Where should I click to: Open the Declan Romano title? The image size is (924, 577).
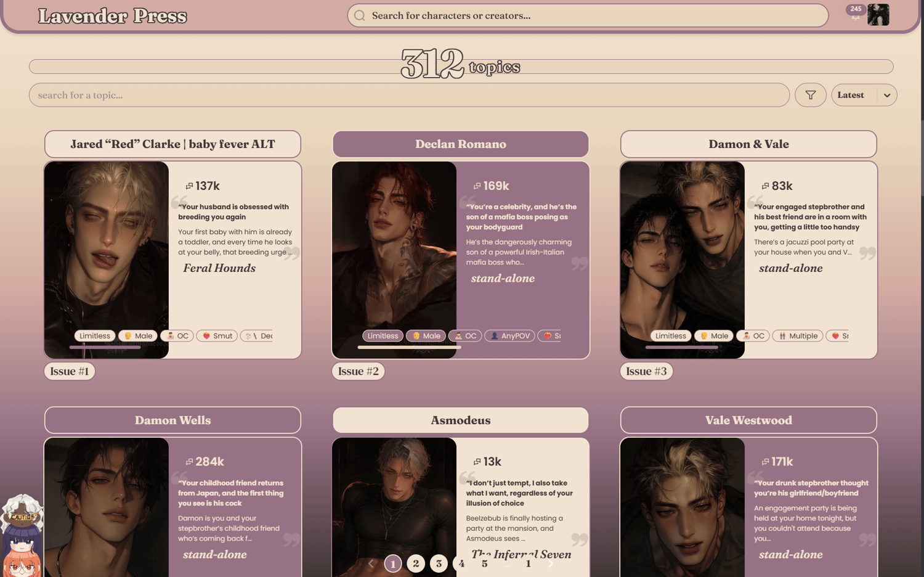[461, 144]
